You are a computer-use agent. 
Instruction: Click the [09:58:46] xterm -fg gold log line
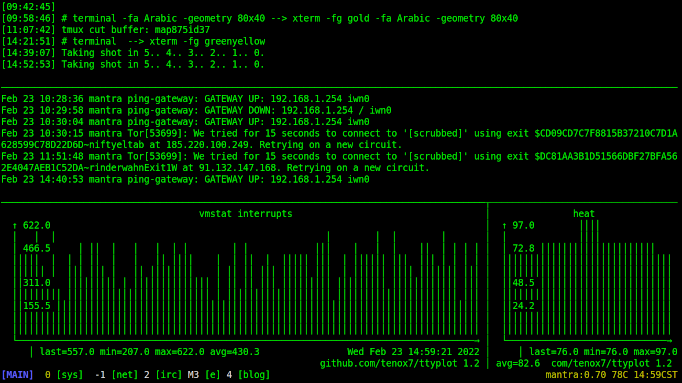pos(260,19)
